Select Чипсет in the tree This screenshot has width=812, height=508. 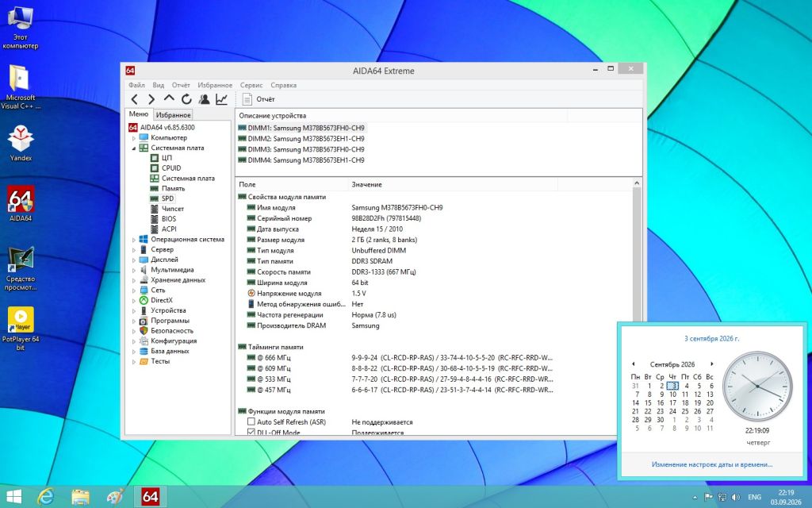(172, 209)
